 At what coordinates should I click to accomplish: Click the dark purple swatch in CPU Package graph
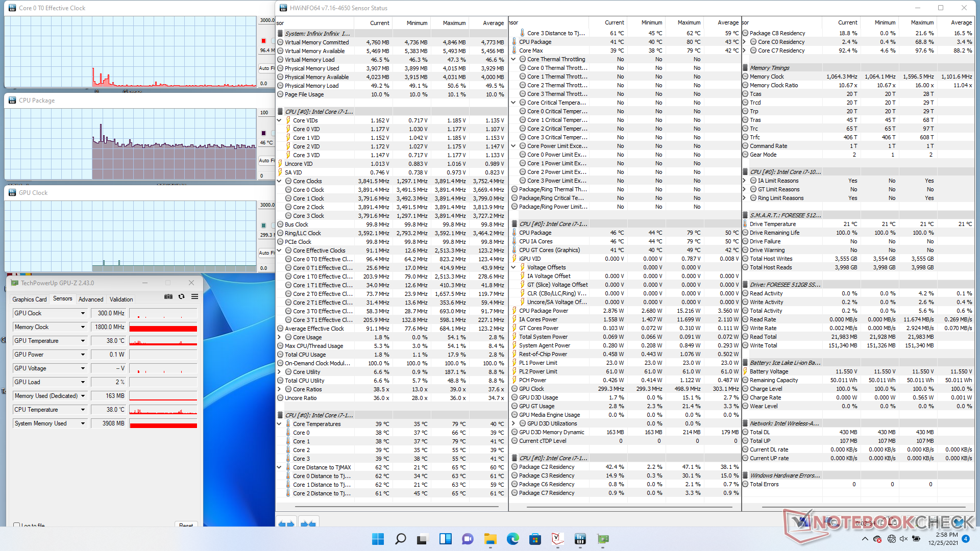pos(264,133)
